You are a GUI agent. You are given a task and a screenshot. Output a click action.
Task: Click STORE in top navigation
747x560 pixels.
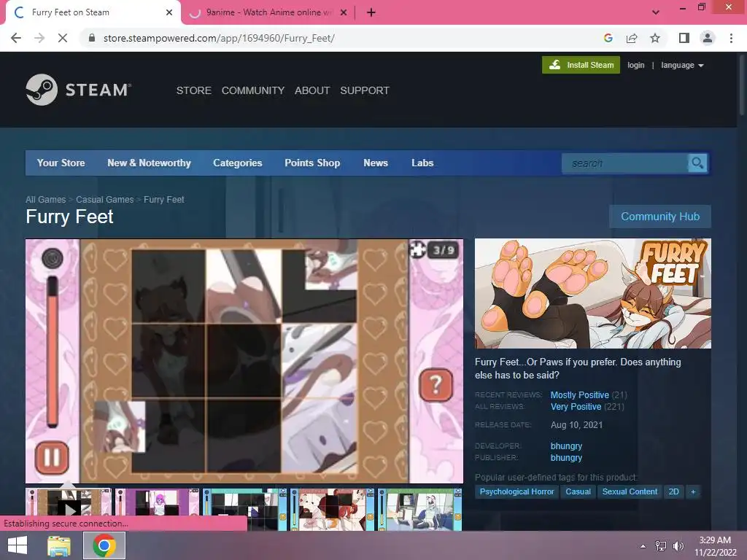[x=194, y=90]
